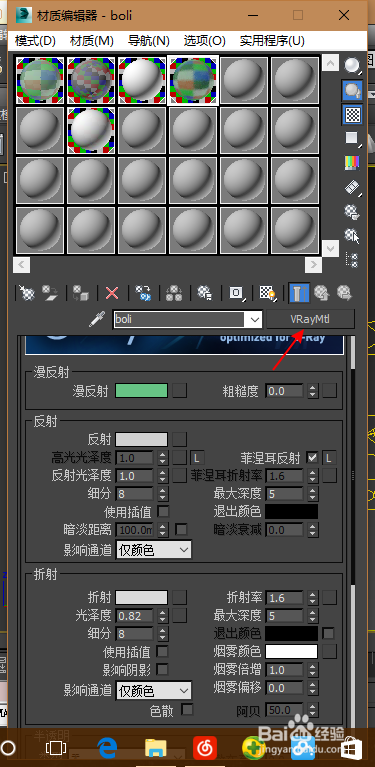The width and height of the screenshot is (375, 767).
Task: Open the material editor Options icon
Action: (352, 211)
